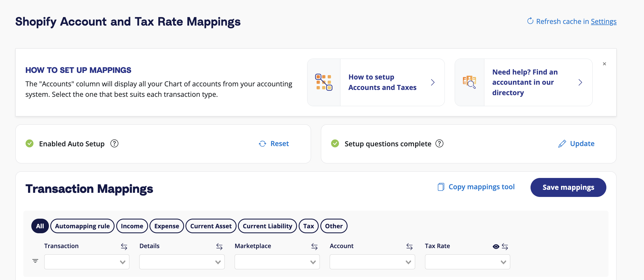This screenshot has width=644, height=280.
Task: Select the Automapping rule filter tab
Action: point(82,226)
